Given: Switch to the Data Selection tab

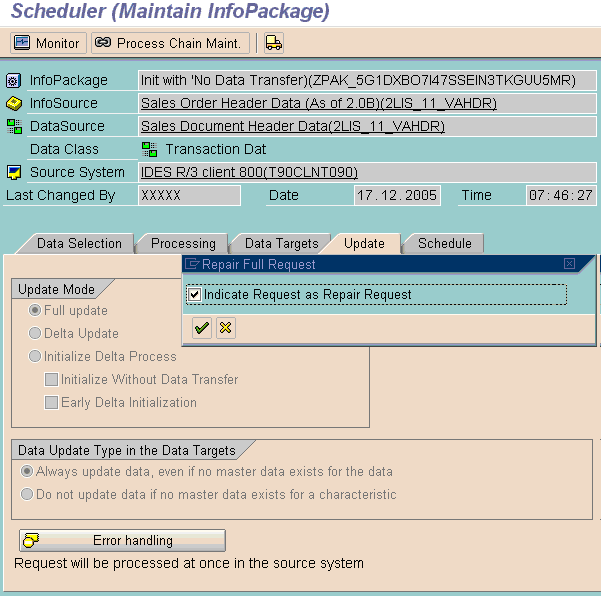Looking at the screenshot, I should [79, 244].
